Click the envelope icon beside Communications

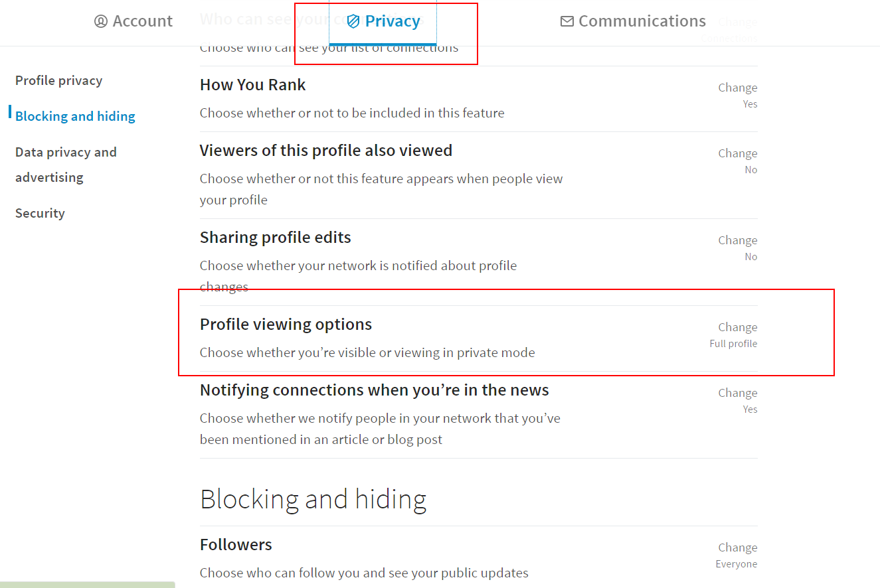click(x=567, y=21)
